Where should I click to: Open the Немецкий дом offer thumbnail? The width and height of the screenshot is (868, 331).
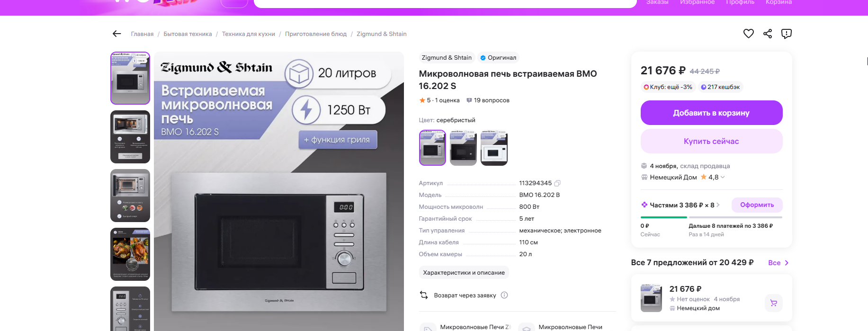coord(651,298)
